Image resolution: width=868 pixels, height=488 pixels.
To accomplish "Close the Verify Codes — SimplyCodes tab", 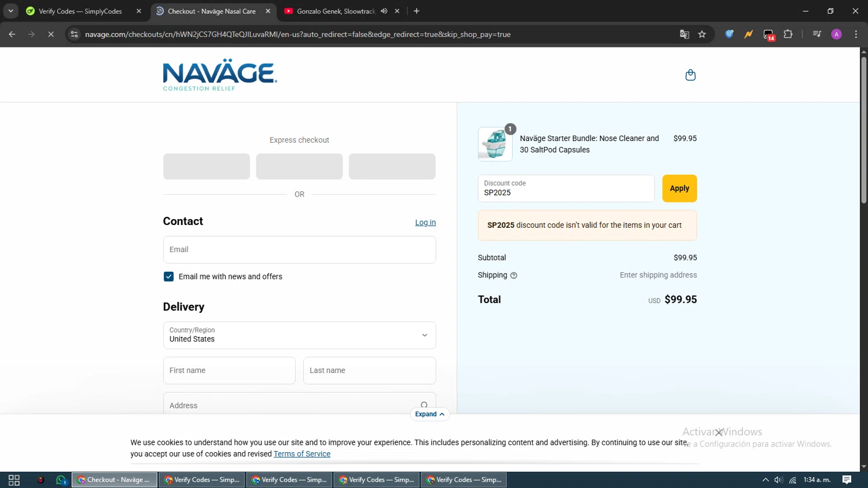I will pos(139,11).
